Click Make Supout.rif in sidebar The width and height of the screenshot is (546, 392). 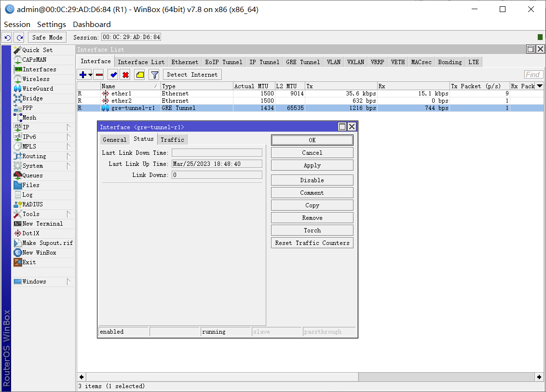click(x=44, y=243)
